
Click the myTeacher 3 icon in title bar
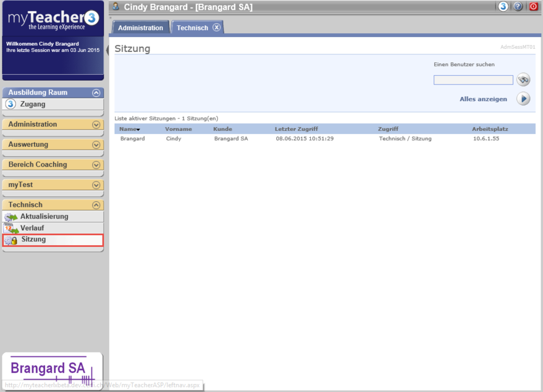(503, 7)
